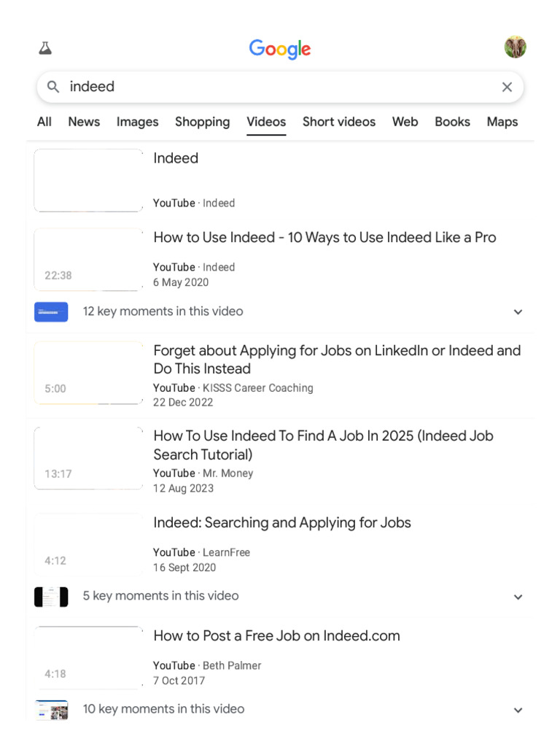Click the Google logo

pyautogui.click(x=280, y=49)
